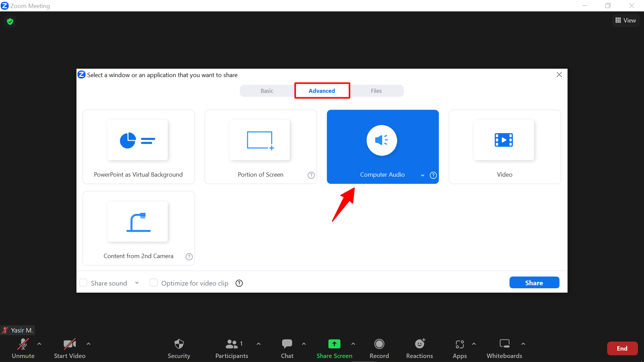Open the Whiteboards panel
The width and height of the screenshot is (644, 362).
504,348
